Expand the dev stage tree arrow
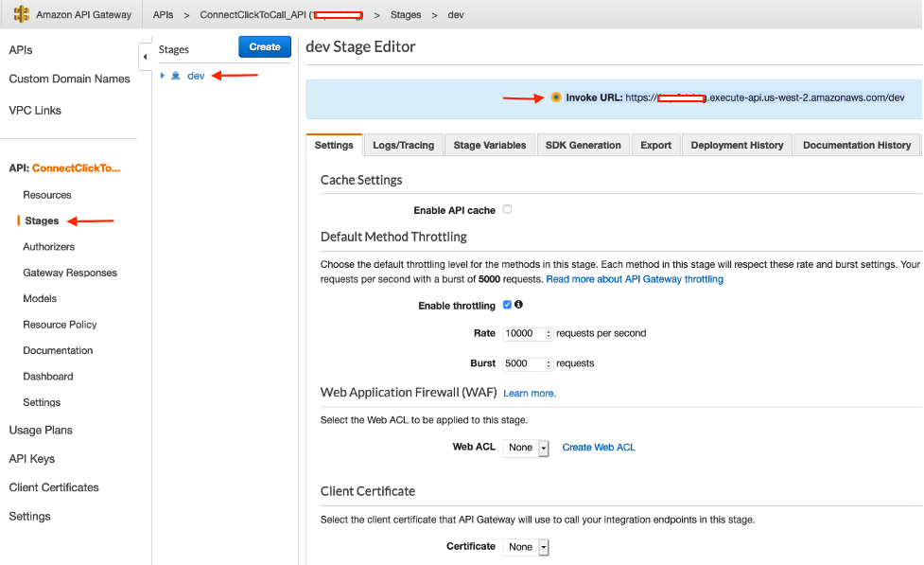This screenshot has height=565, width=924. pyautogui.click(x=162, y=76)
